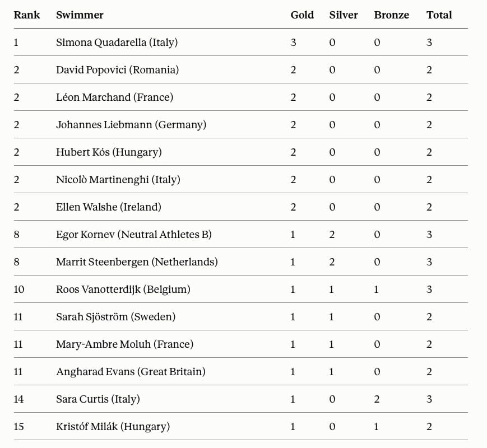The image size is (487, 448).
Task: Select Angharad Evans (Great Britain) name
Action: point(131,372)
